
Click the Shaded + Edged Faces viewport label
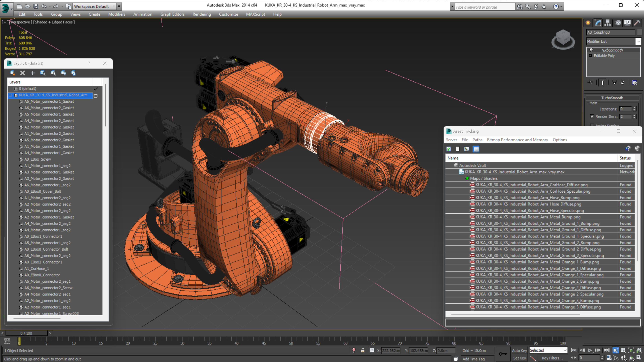pyautogui.click(x=54, y=22)
